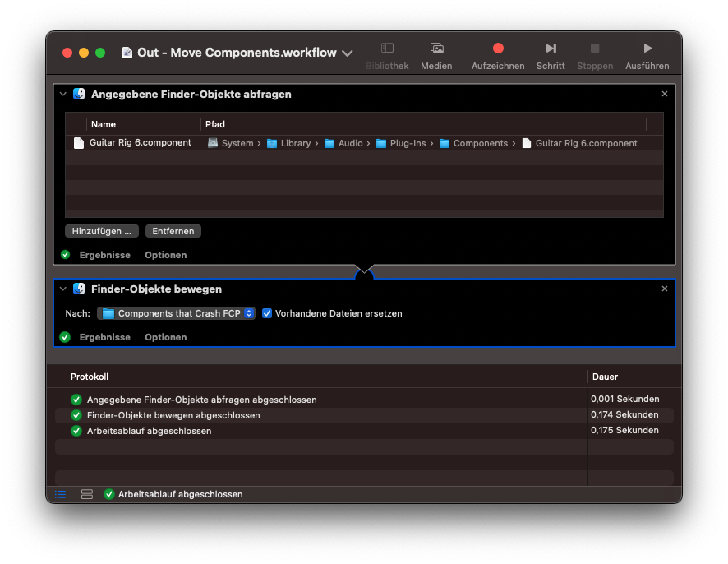Toggle the Bibliothek sidebar icon
This screenshot has width=728, height=564.
click(387, 49)
